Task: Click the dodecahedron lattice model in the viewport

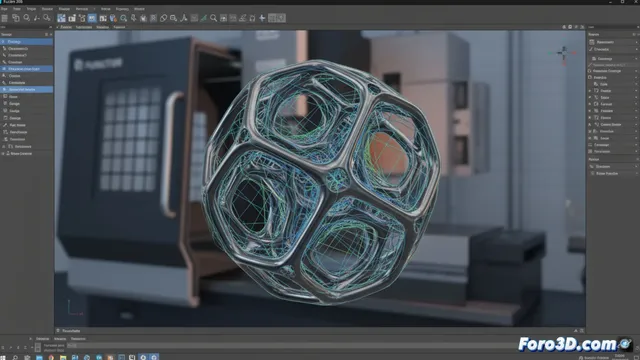Action: [x=321, y=182]
